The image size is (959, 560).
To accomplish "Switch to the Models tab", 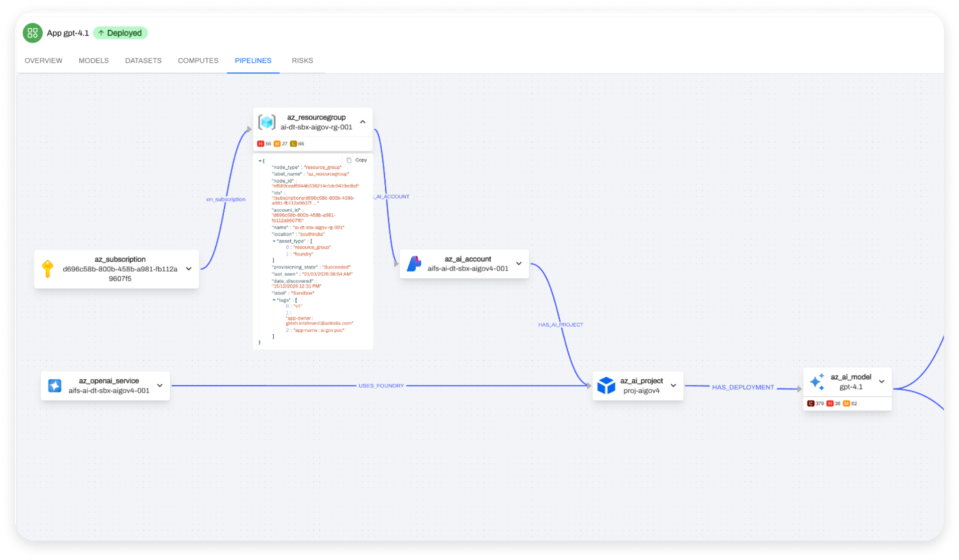I will tap(94, 61).
